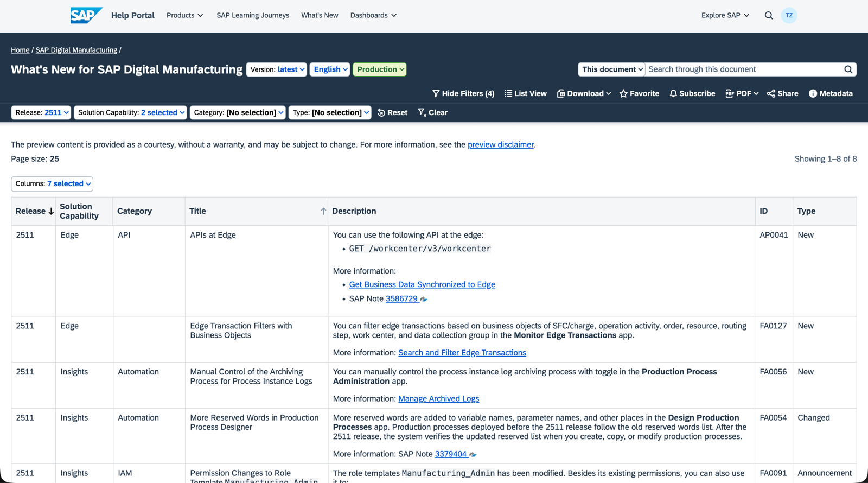Open What's New page
This screenshot has height=483, width=868.
[x=320, y=15]
